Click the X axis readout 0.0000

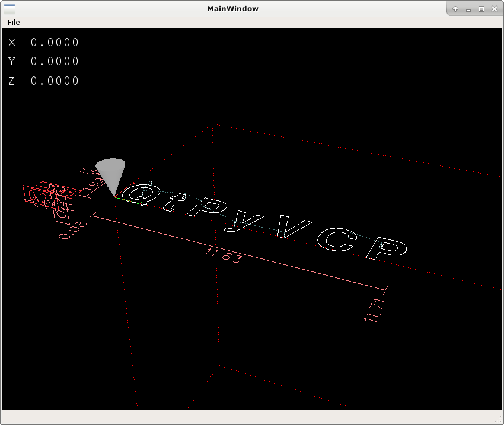coord(55,43)
